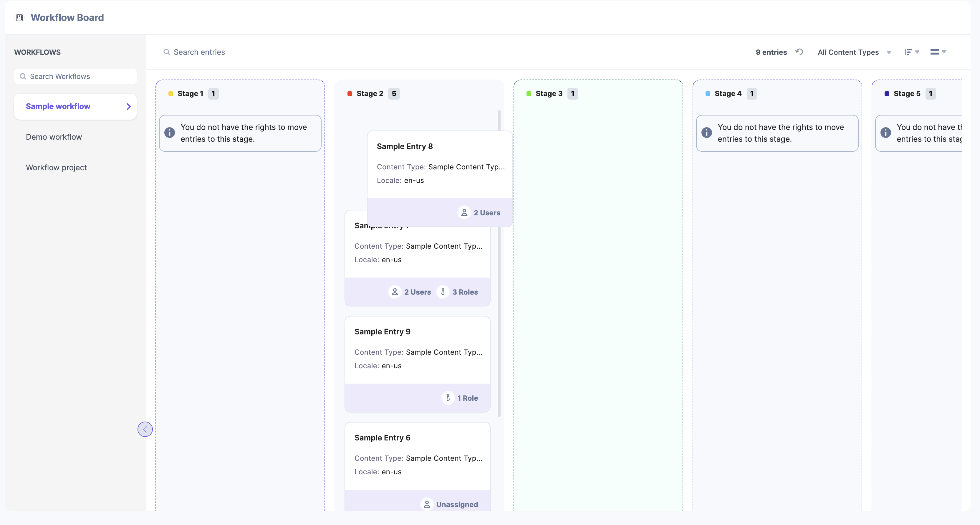The height and width of the screenshot is (525, 980).
Task: Click 1 Role on Sample Entry 9
Action: 468,398
